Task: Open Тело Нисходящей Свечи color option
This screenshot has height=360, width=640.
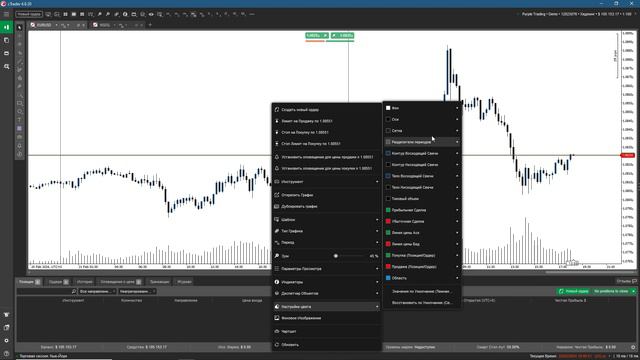Action: pos(422,187)
